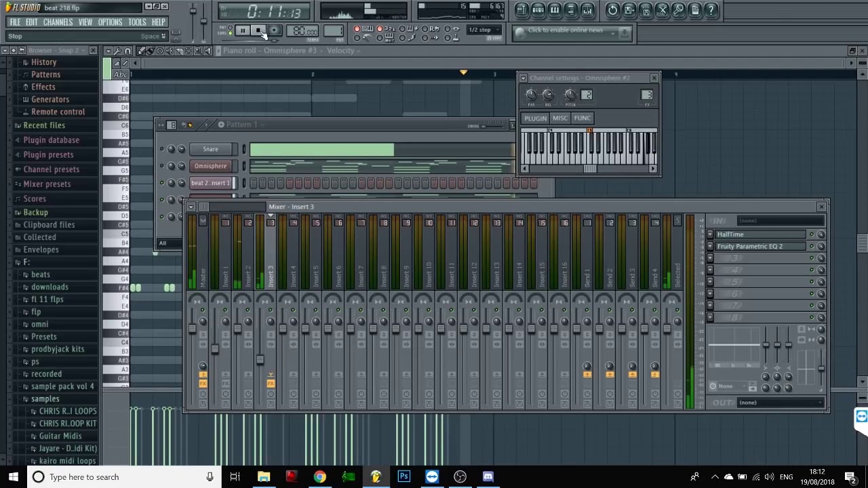This screenshot has width=868, height=488.
Task: Select the mute tool in piano roll
Action: 170,51
